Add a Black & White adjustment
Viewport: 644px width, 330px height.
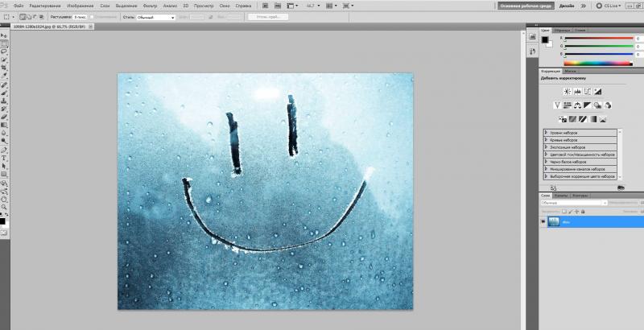pyautogui.click(x=588, y=105)
